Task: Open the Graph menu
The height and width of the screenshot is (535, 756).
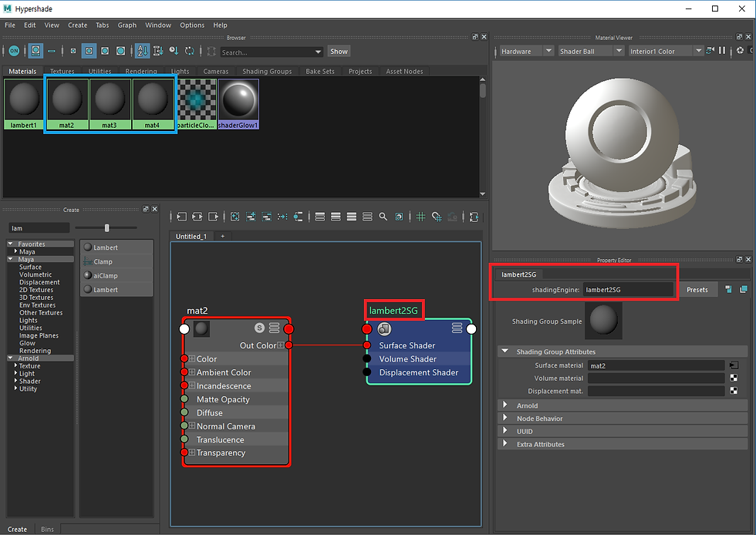Action: 127,25
